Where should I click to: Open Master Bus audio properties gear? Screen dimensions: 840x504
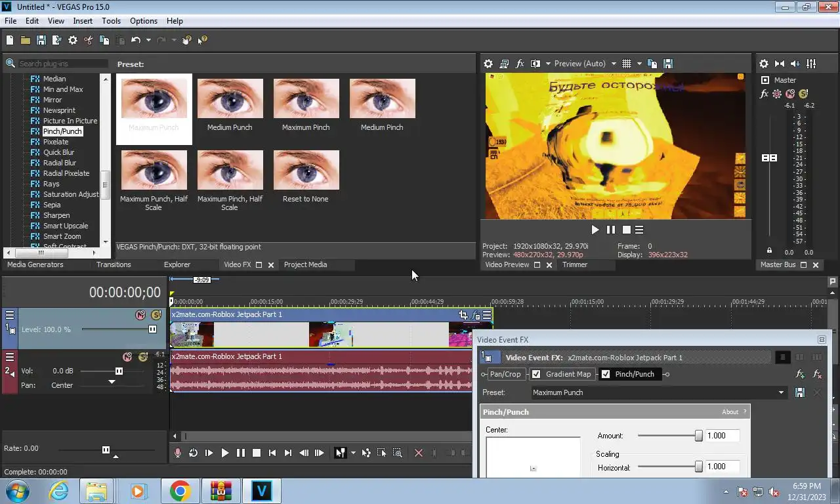[764, 64]
